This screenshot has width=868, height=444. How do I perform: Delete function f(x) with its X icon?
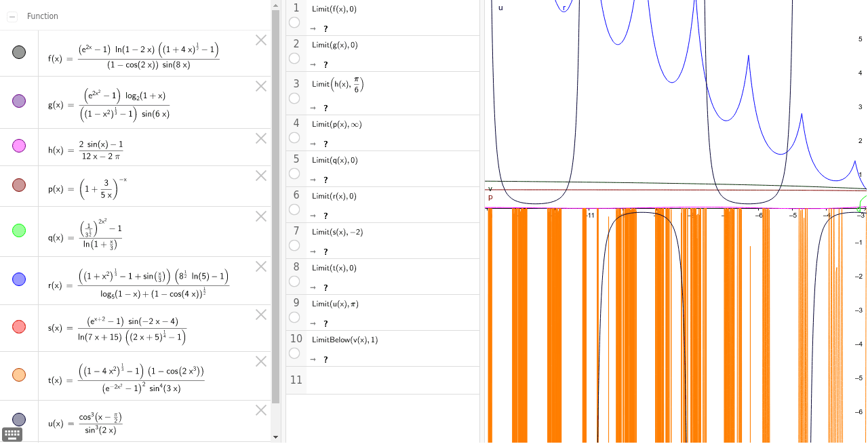(x=261, y=40)
